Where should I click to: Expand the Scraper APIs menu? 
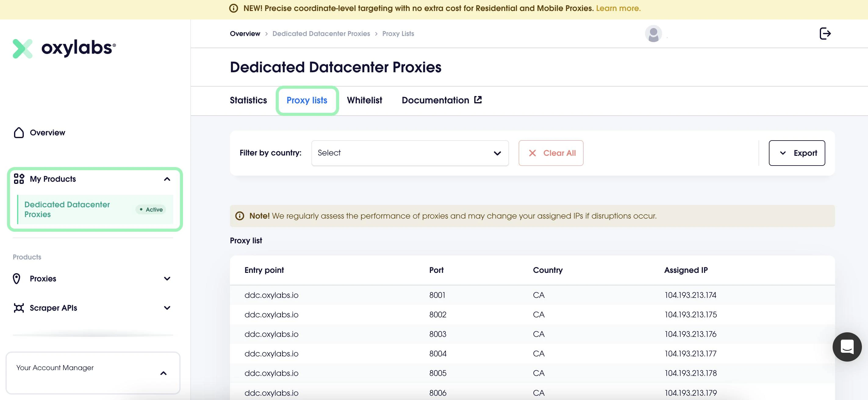pyautogui.click(x=167, y=308)
